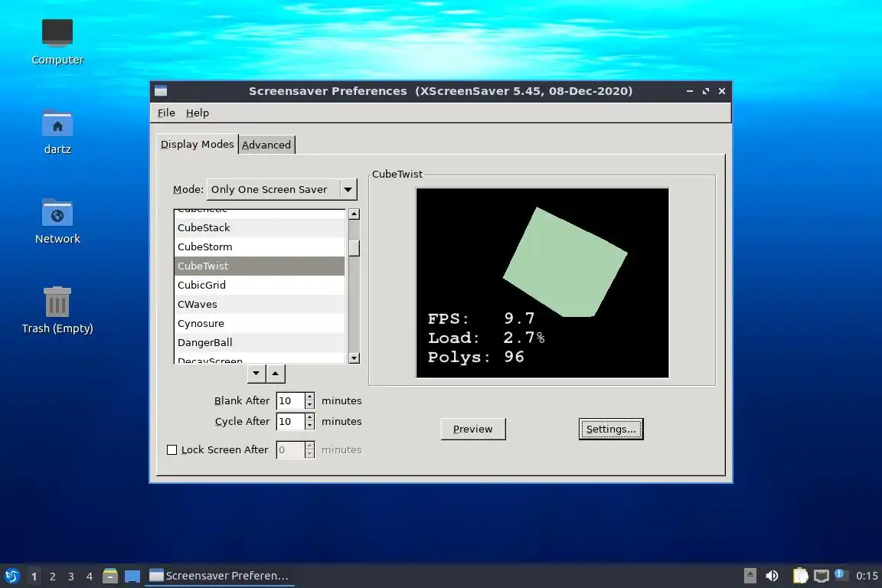Image resolution: width=882 pixels, height=588 pixels.
Task: Increase Cycle After value
Action: [x=309, y=417]
